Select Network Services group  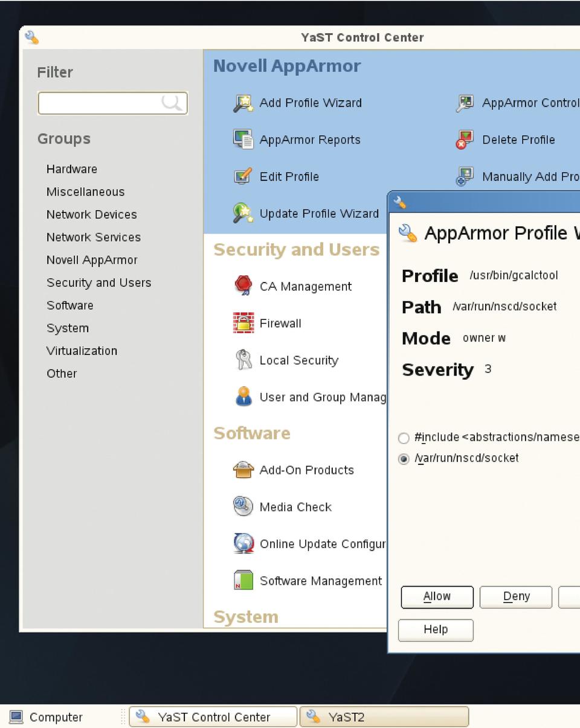[x=94, y=237]
